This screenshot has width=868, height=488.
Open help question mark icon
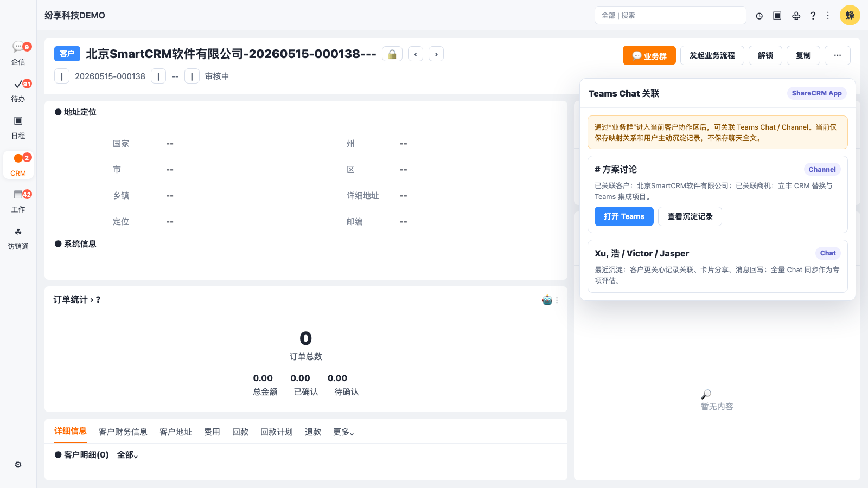click(813, 16)
